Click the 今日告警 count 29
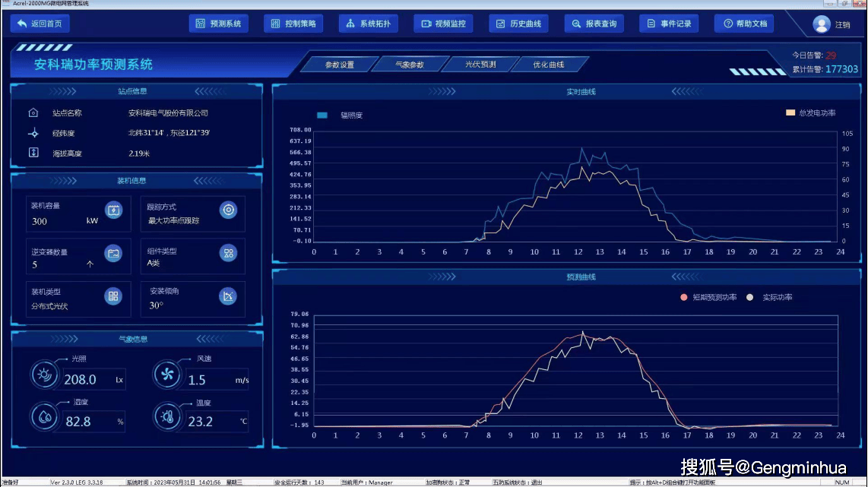 point(831,55)
